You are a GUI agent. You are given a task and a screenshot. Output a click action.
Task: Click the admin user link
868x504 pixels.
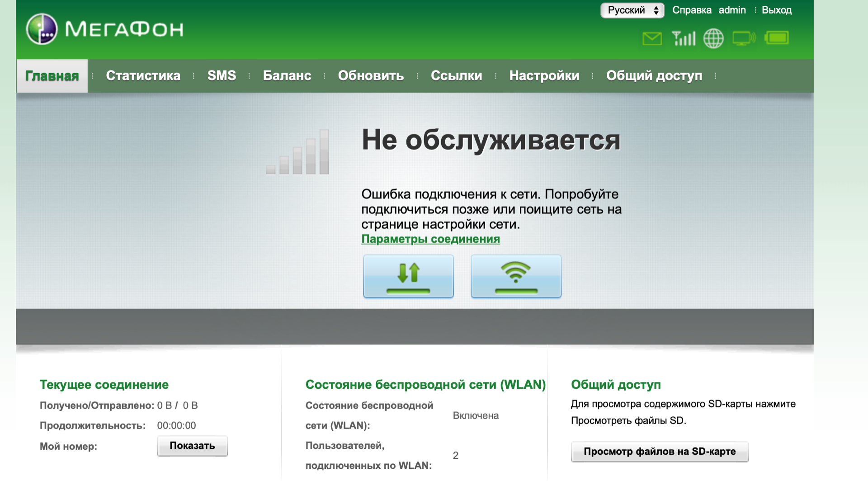(x=732, y=10)
